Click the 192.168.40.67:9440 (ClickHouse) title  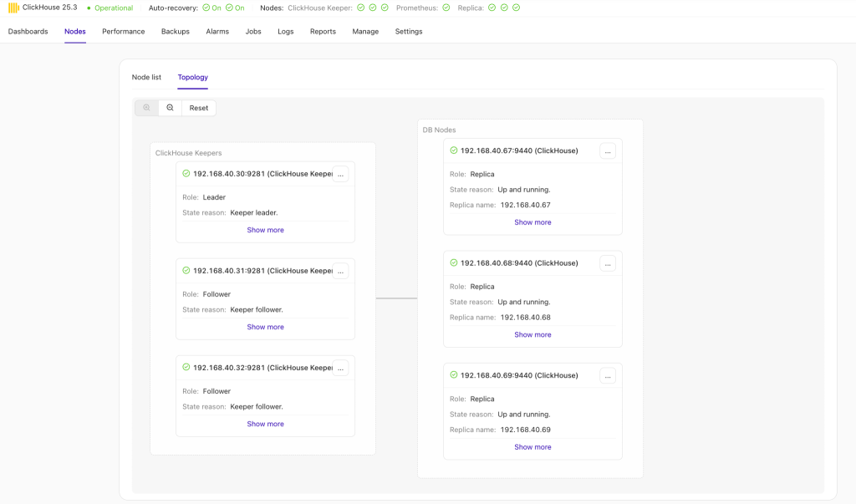click(x=519, y=150)
